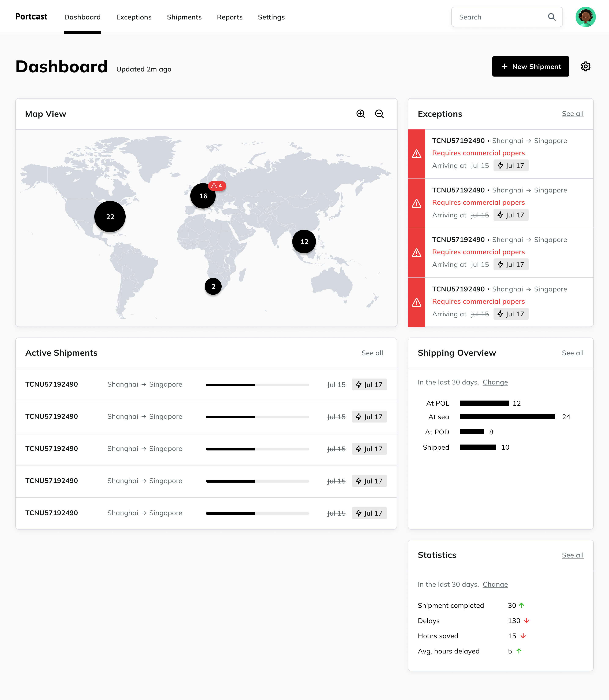Screen dimensions: 609x700
Task: Change Shipping Overview time period
Action: 495,382
